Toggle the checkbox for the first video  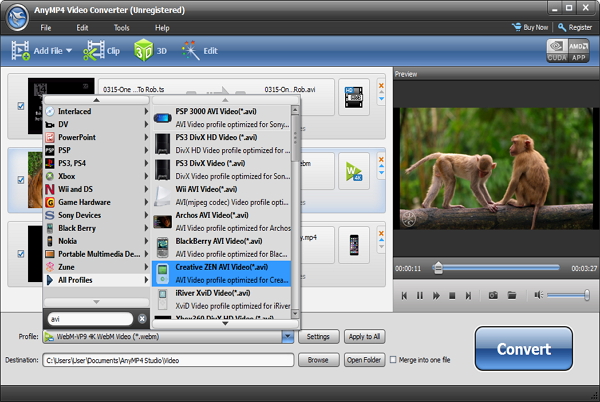tap(21, 104)
